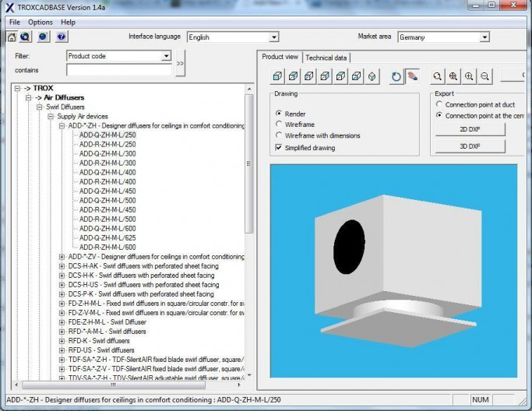Click the 3D diffuser render preview

point(393,271)
